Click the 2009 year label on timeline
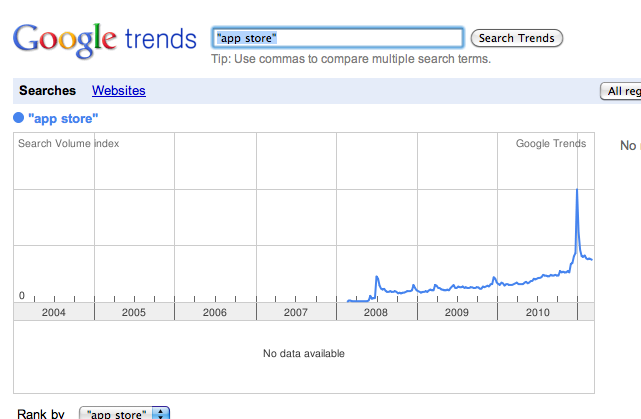 click(457, 312)
